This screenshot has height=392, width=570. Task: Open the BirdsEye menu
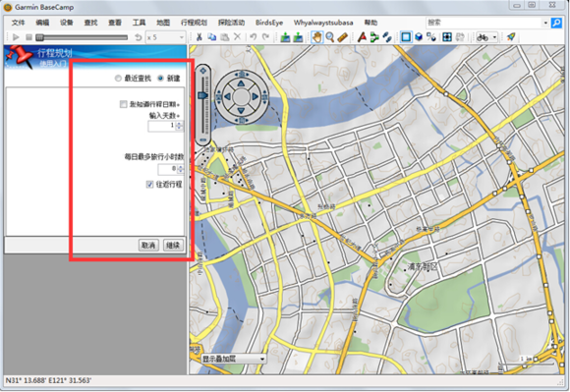coord(269,23)
